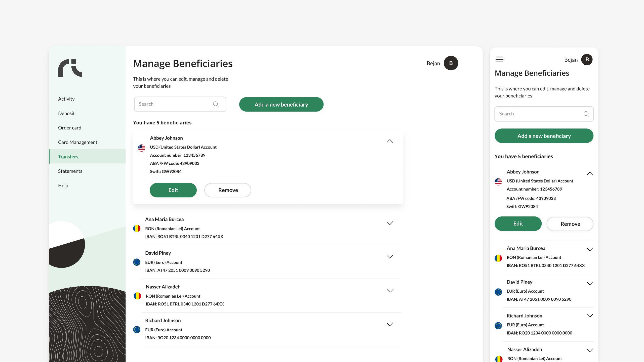Image resolution: width=644 pixels, height=362 pixels.
Task: Collapse the Abbey Johnson entry in the mobile panel
Action: click(590, 174)
